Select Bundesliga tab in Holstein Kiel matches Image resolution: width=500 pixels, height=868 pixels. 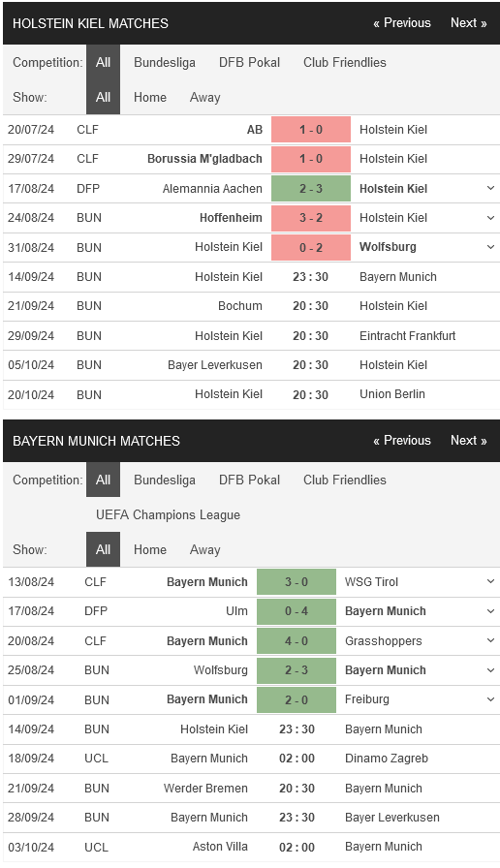(165, 63)
